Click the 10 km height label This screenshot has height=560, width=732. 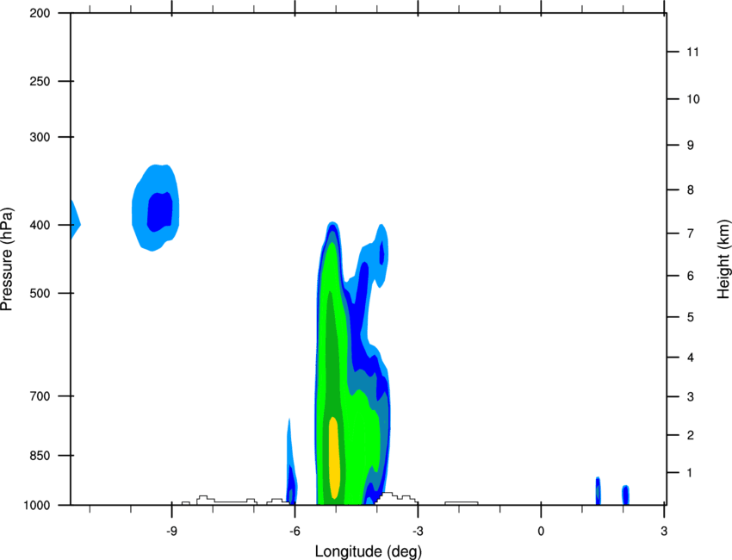click(692, 99)
